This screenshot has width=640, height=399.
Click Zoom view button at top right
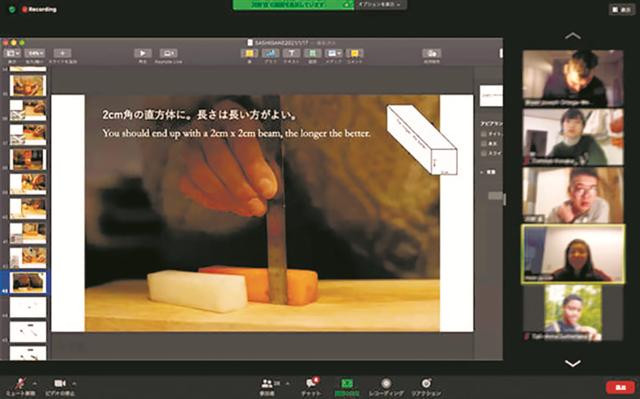622,10
